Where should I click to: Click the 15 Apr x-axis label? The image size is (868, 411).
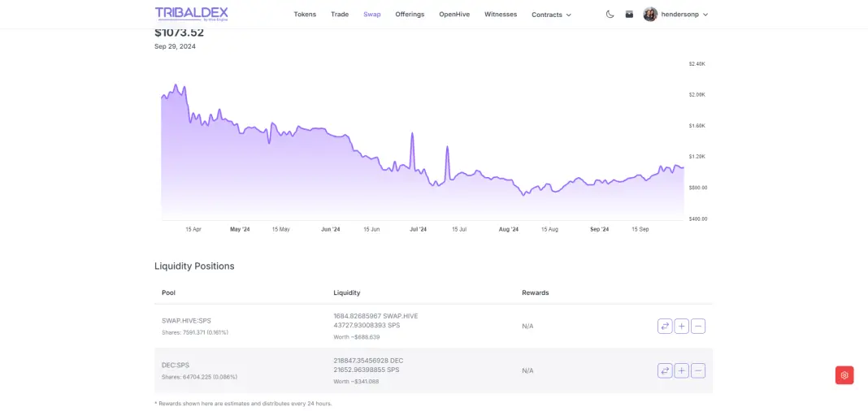193,229
